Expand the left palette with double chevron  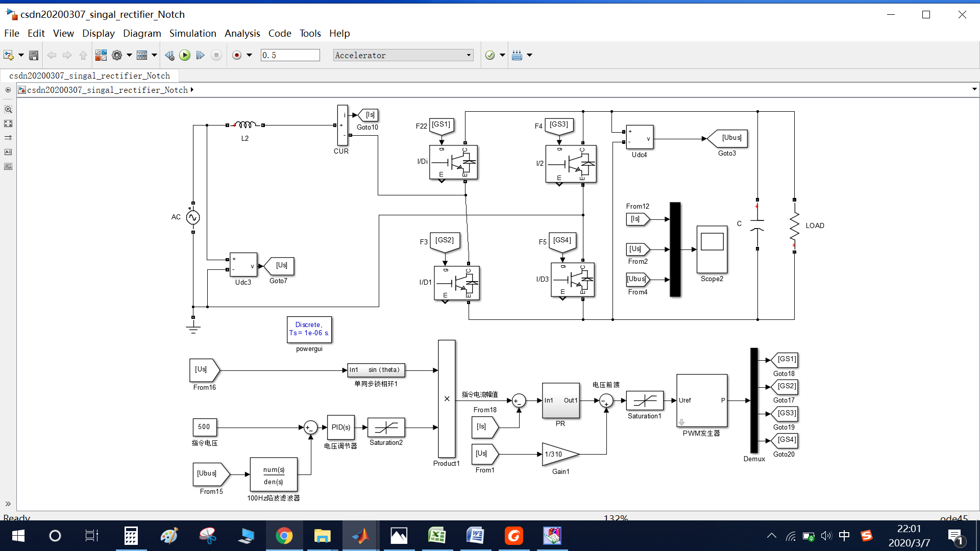tap(8, 504)
